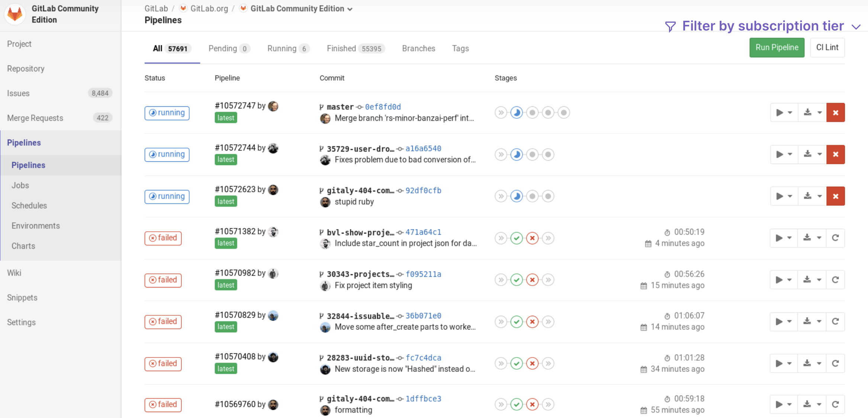Open Environments in the sidebar
This screenshot has height=418, width=868.
[x=35, y=226]
